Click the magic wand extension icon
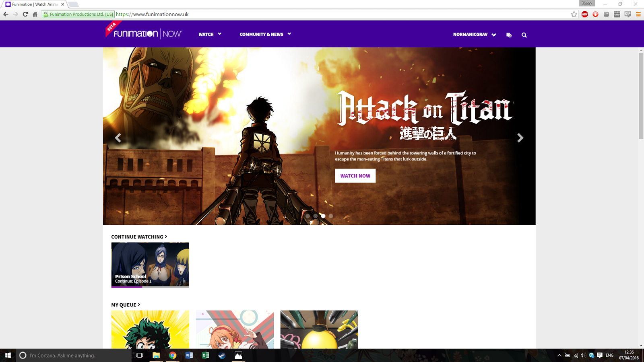 (606, 14)
